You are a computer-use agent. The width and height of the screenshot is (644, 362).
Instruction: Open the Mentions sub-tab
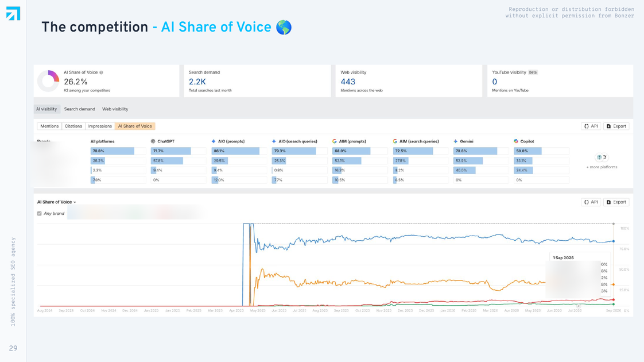click(x=49, y=126)
